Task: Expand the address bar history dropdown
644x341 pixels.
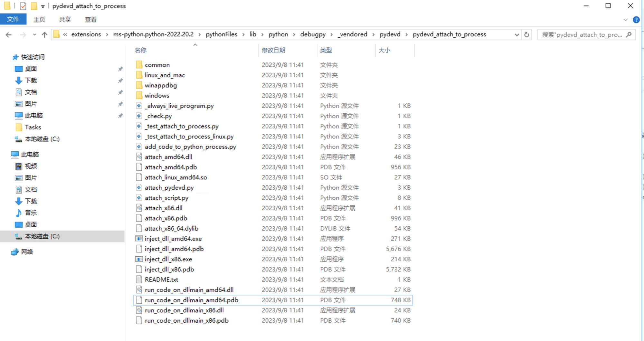Action: click(516, 34)
